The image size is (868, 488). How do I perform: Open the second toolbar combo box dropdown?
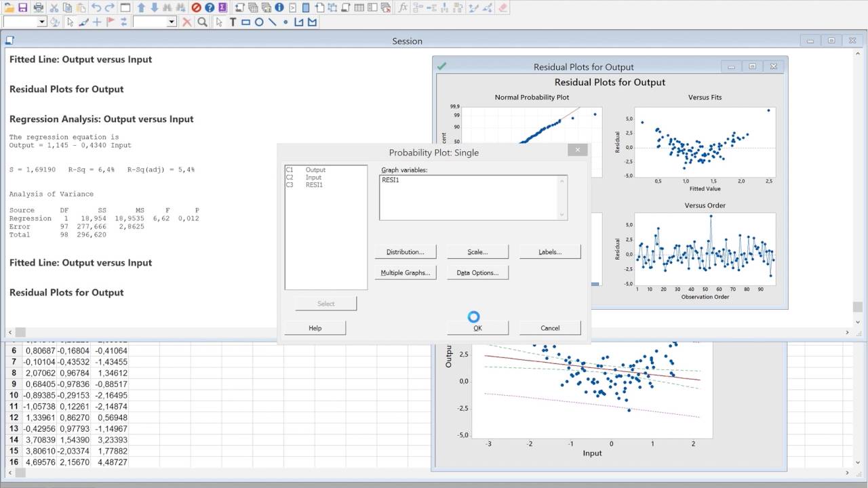(x=172, y=22)
